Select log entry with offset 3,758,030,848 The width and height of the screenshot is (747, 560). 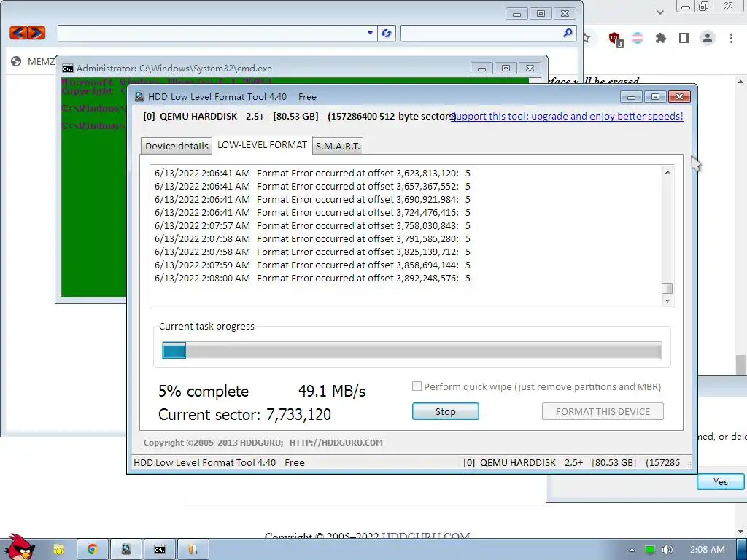coord(312,225)
